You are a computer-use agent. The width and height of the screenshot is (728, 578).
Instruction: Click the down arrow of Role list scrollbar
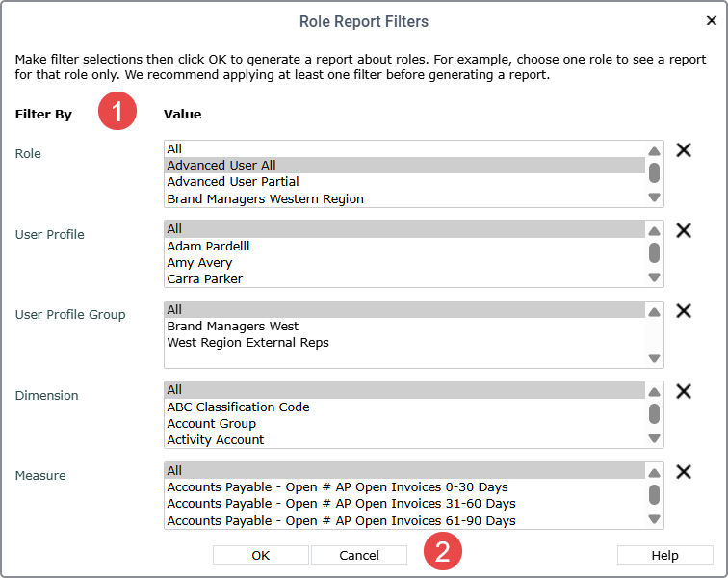click(654, 197)
